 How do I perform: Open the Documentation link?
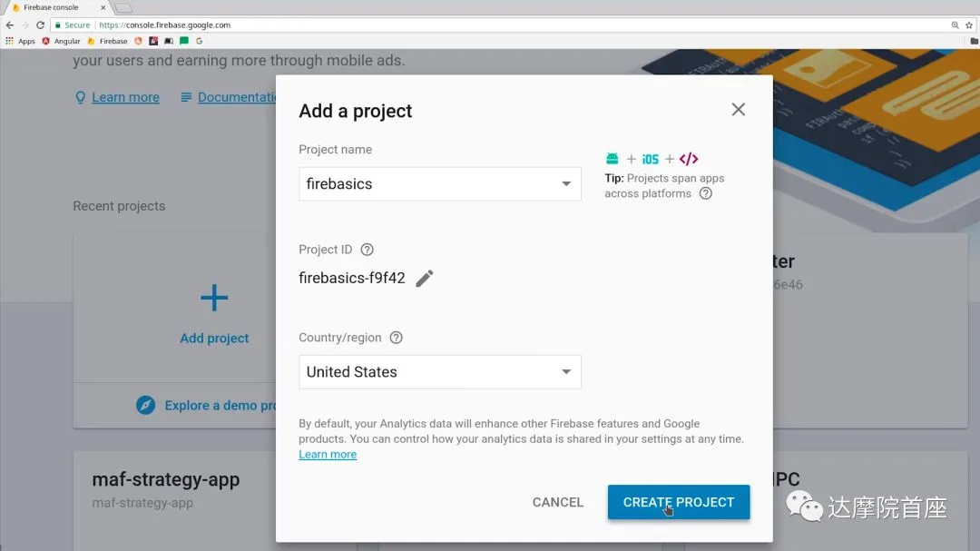tap(236, 97)
